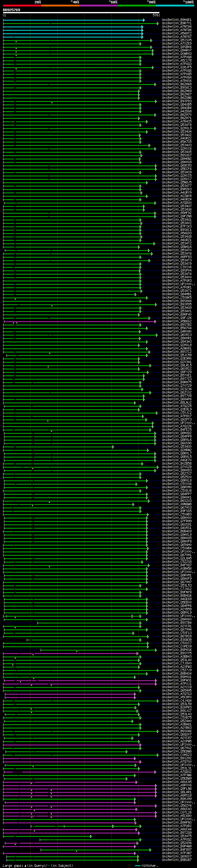Image resolution: width=197 pixels, height=868 pixels.
Task: Click label UniRef100_Q2HXI6
Action: click(x=176, y=149)
